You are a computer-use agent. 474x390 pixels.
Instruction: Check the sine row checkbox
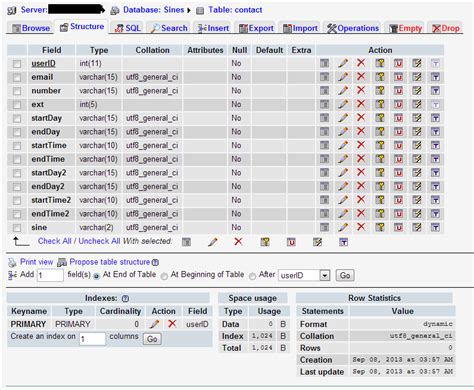tap(17, 228)
